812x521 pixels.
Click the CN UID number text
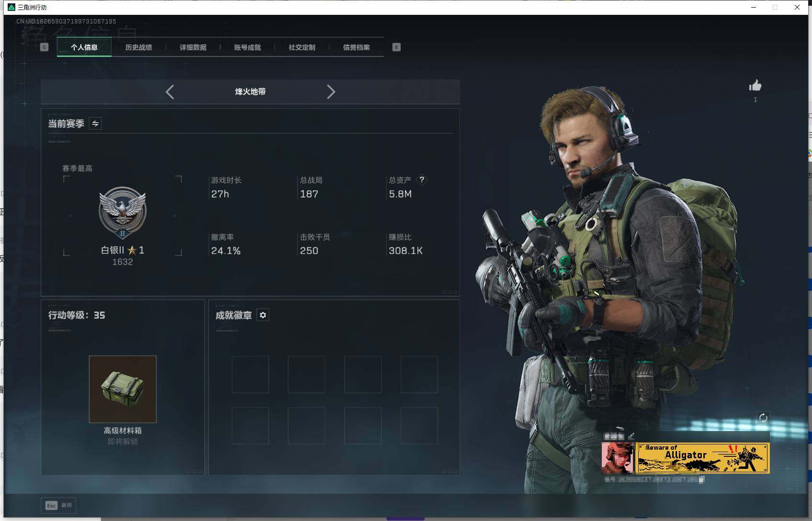point(66,22)
